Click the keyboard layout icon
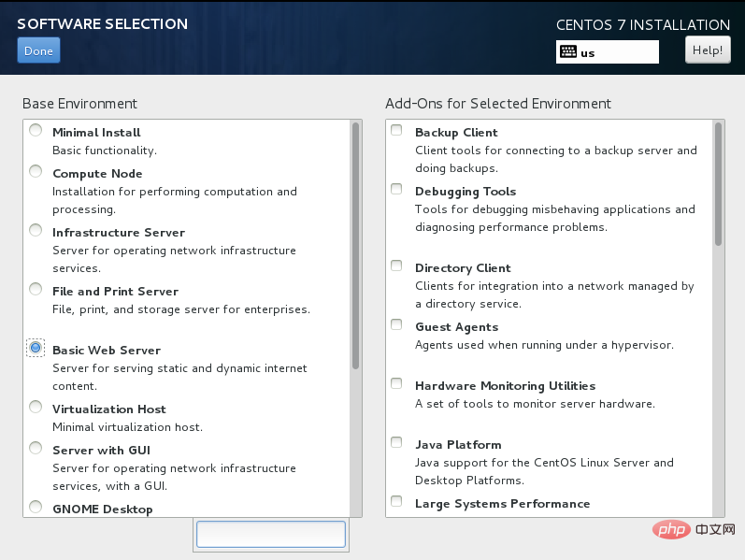 567,52
